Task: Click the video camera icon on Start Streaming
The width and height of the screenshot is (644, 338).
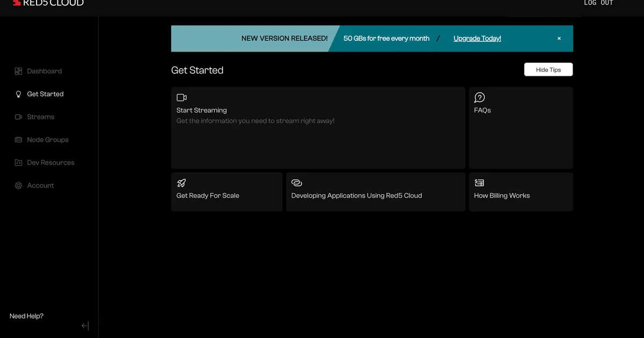Action: tap(181, 98)
